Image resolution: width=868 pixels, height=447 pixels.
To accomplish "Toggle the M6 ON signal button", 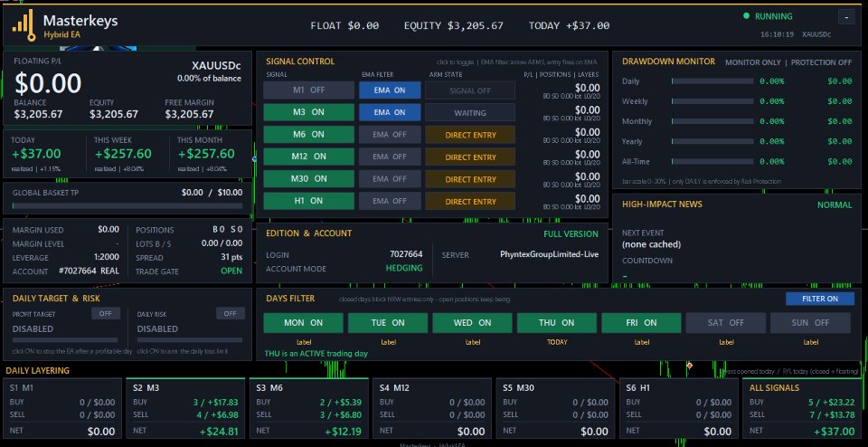I will (308, 135).
